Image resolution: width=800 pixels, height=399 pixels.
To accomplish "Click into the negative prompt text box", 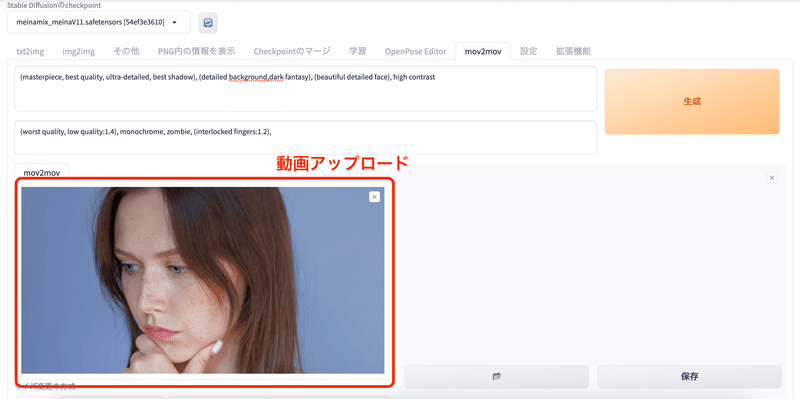I will coord(306,137).
